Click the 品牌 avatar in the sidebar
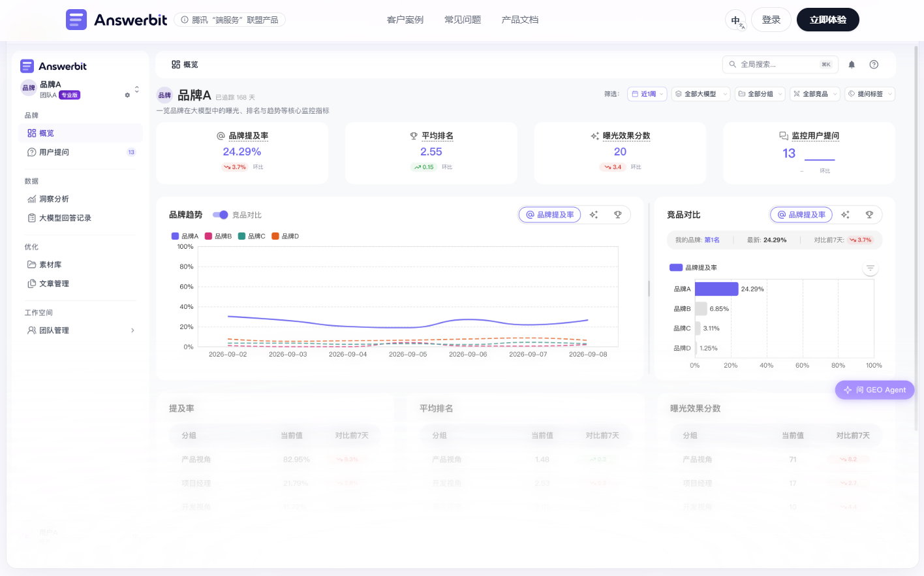924x576 pixels. (29, 88)
